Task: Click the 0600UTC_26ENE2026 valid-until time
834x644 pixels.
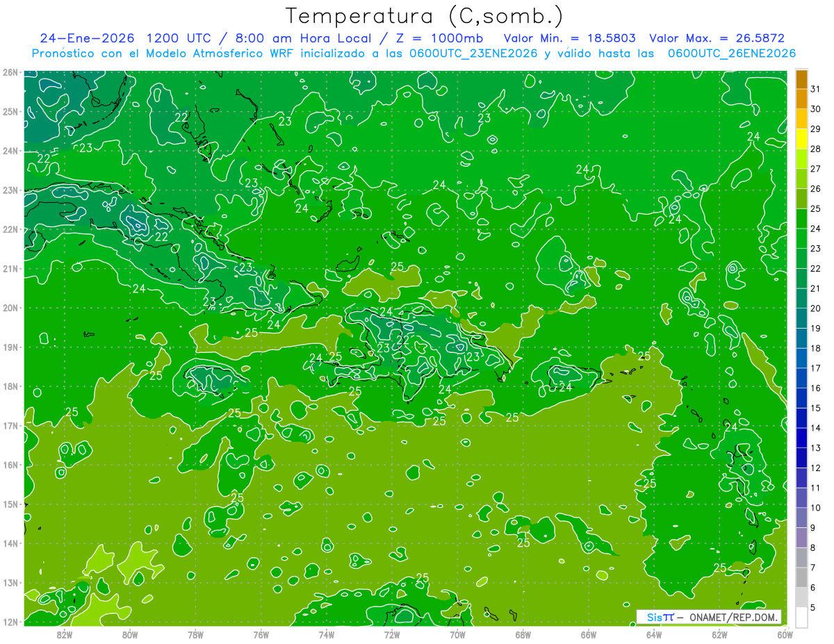Action: [732, 53]
